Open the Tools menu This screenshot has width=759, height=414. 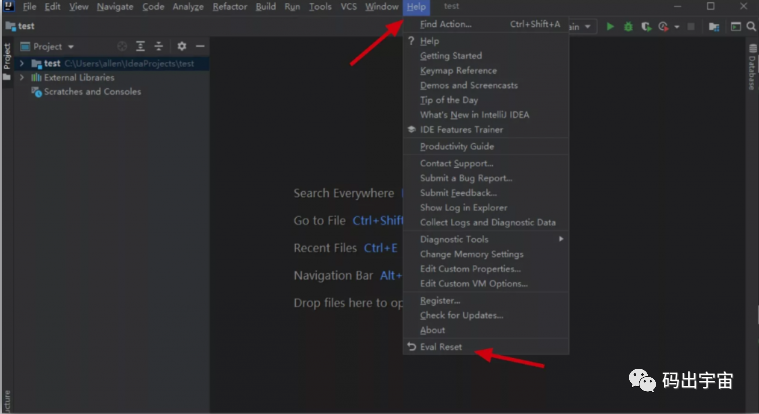point(320,7)
